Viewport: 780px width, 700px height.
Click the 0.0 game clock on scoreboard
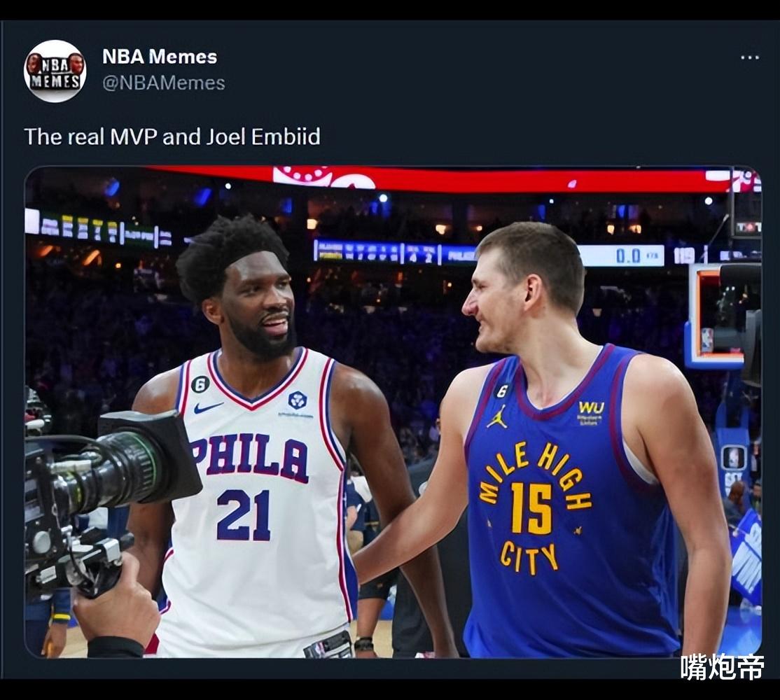pyautogui.click(x=629, y=255)
